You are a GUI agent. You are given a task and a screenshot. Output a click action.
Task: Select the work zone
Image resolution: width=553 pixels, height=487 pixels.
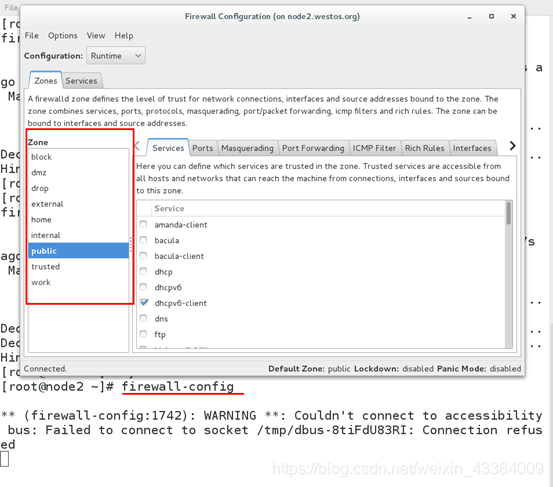pos(78,282)
